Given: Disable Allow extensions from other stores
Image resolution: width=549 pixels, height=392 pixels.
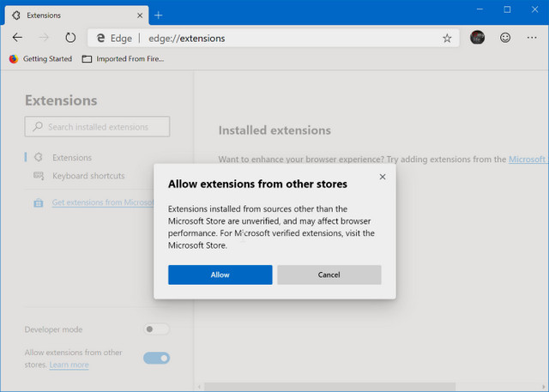Looking at the screenshot, I should (156, 358).
